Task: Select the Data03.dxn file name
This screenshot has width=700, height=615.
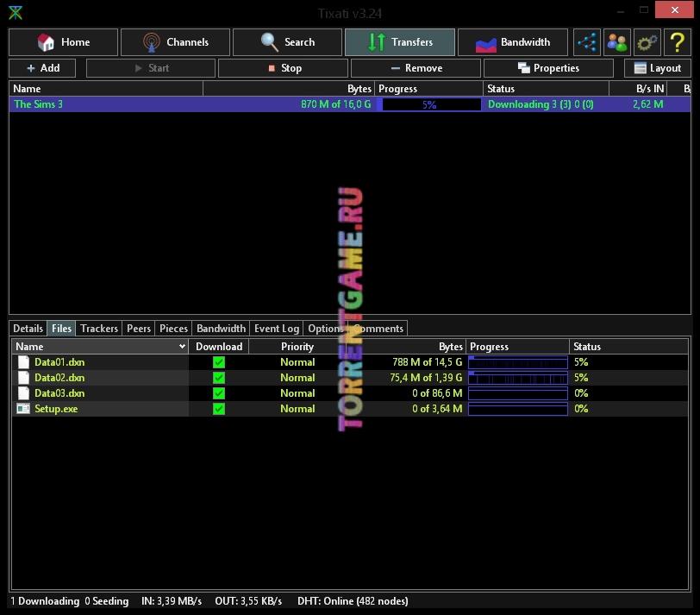Action: pyautogui.click(x=59, y=393)
